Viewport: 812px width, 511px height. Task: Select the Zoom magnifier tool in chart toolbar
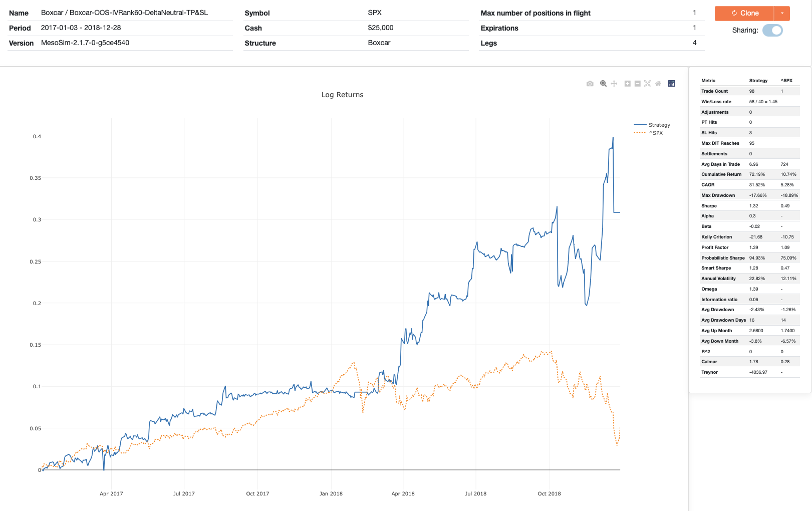click(x=603, y=84)
